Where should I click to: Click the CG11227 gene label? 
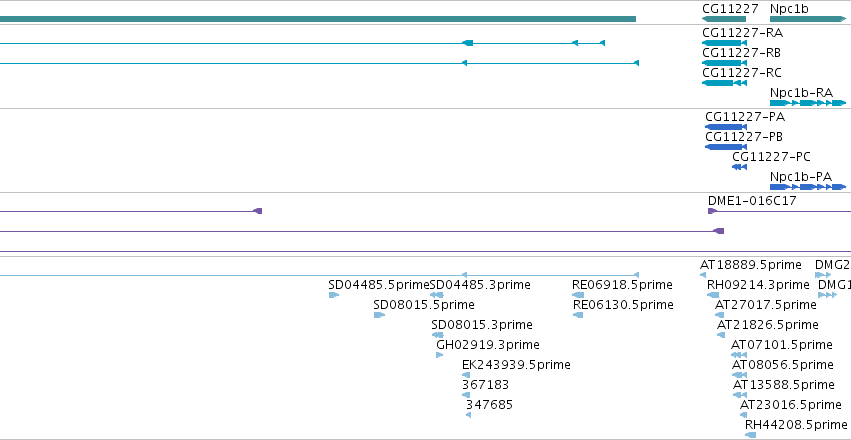coord(730,9)
